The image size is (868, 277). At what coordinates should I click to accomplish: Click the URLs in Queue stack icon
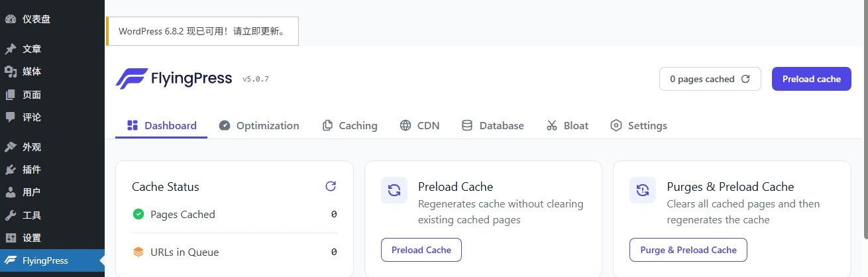(x=138, y=252)
